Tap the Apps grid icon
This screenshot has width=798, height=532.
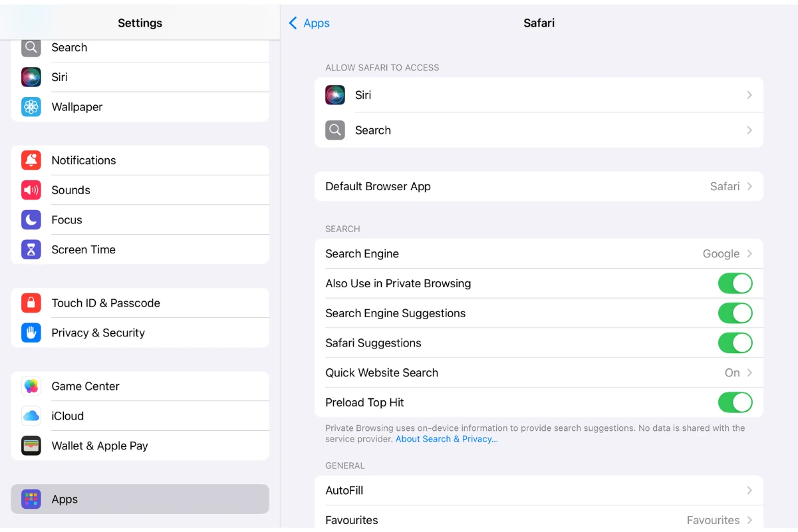(31, 499)
